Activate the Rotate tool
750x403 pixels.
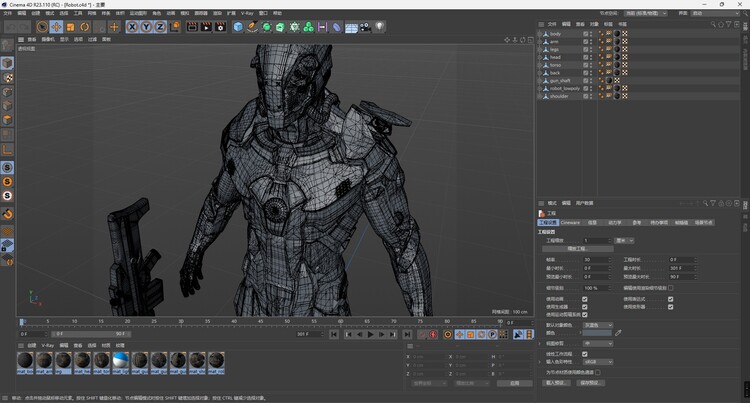(85, 27)
